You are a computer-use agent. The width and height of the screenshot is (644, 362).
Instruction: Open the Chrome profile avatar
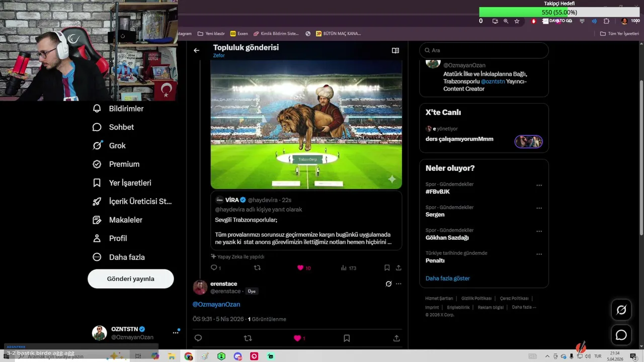624,21
